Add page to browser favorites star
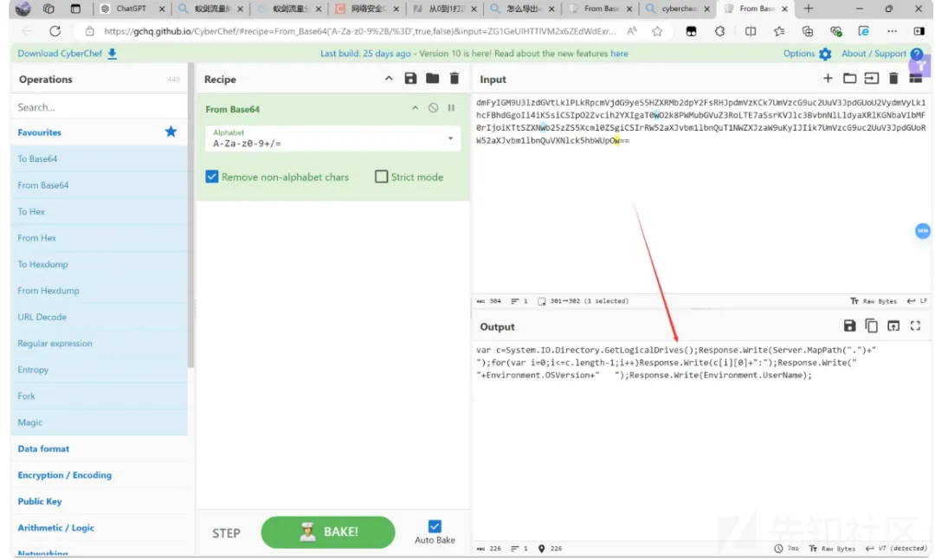This screenshot has height=560, width=935. (657, 31)
